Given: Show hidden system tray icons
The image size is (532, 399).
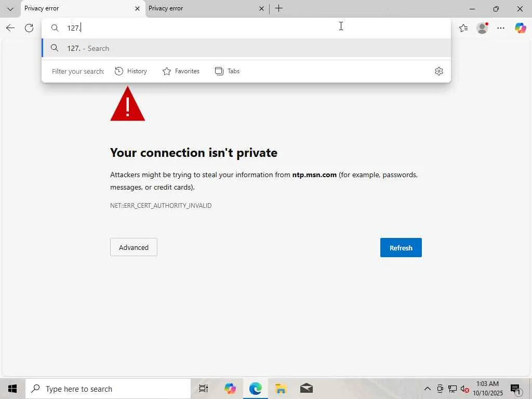Looking at the screenshot, I should click(x=428, y=389).
